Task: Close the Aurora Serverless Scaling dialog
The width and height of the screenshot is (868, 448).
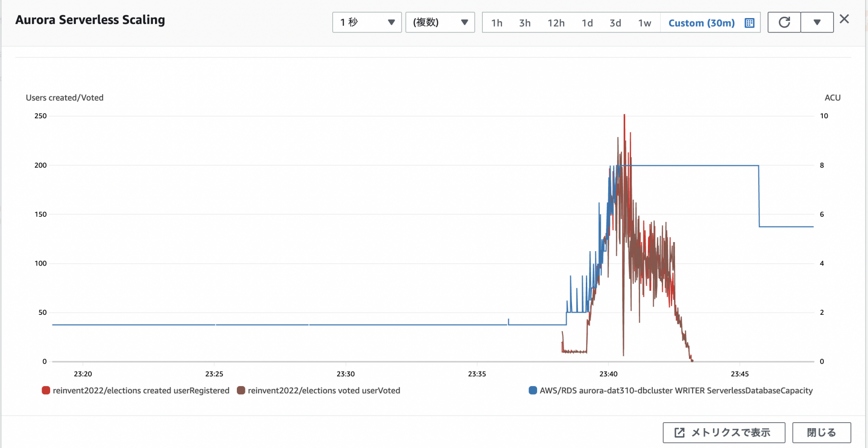Action: [x=844, y=19]
